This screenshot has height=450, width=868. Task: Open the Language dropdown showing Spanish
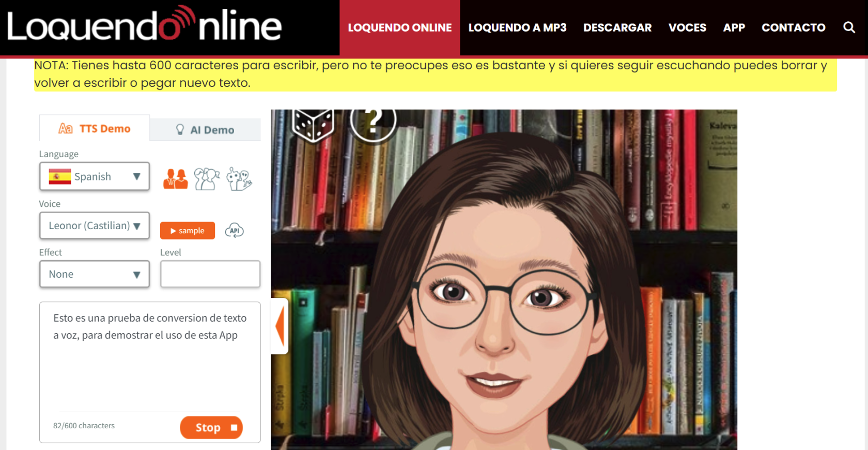[x=95, y=176]
